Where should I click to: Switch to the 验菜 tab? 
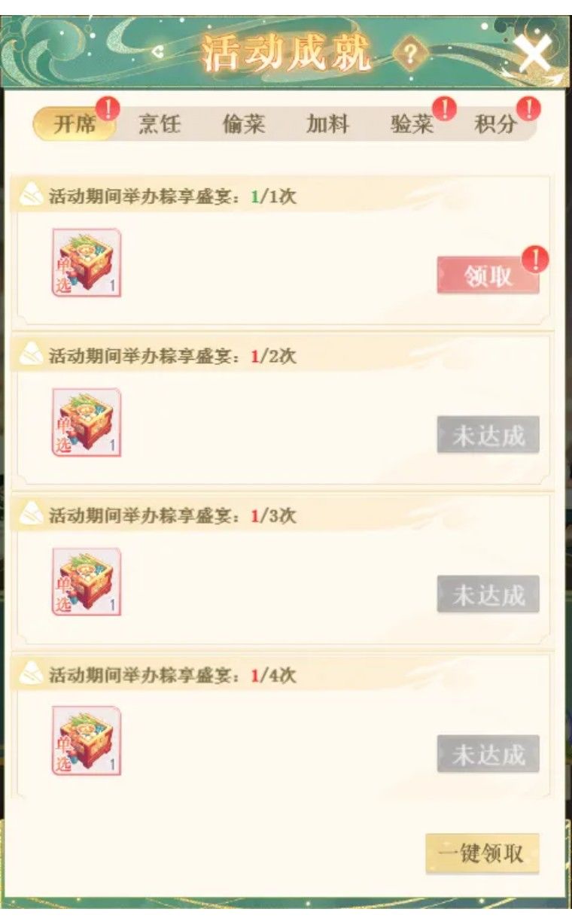(412, 124)
